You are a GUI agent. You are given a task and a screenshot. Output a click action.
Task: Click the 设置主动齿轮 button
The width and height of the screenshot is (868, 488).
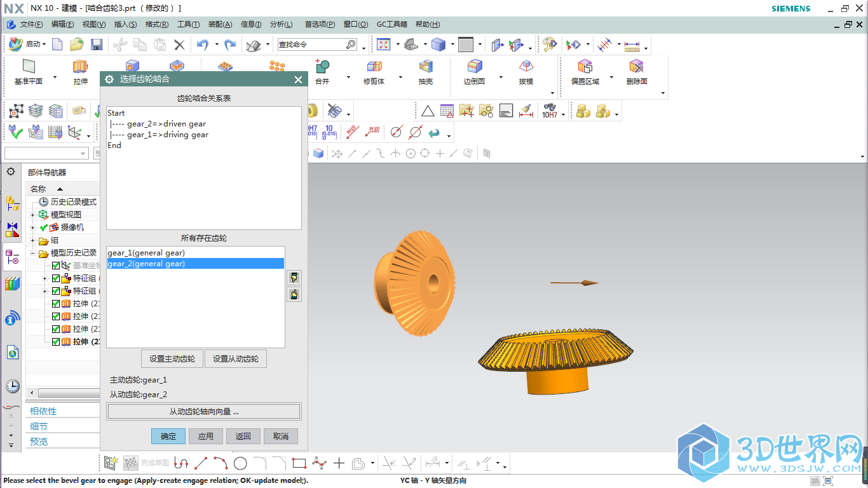pos(172,359)
